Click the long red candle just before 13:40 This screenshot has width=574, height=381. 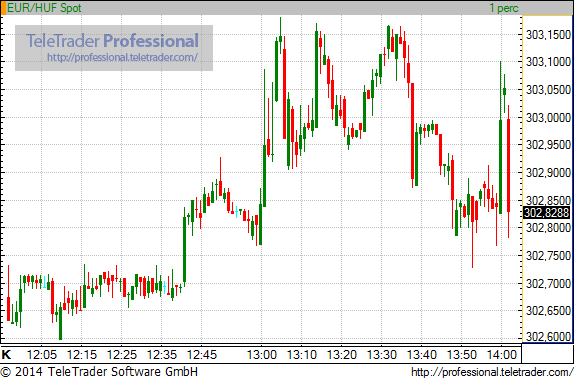point(413,131)
